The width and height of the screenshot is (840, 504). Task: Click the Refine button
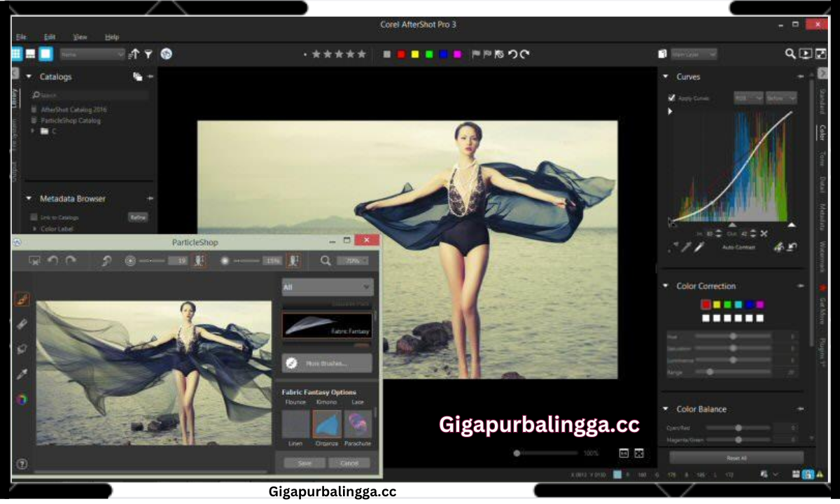coord(138,217)
